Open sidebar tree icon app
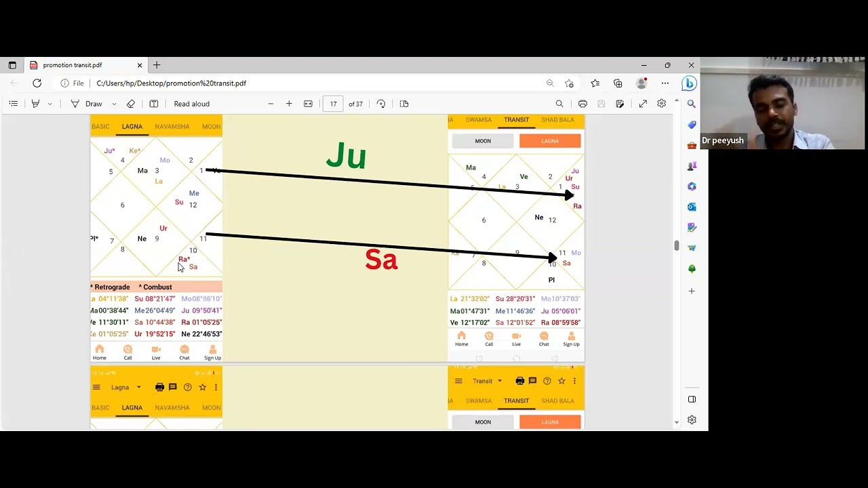The height and width of the screenshot is (488, 868). point(692,268)
